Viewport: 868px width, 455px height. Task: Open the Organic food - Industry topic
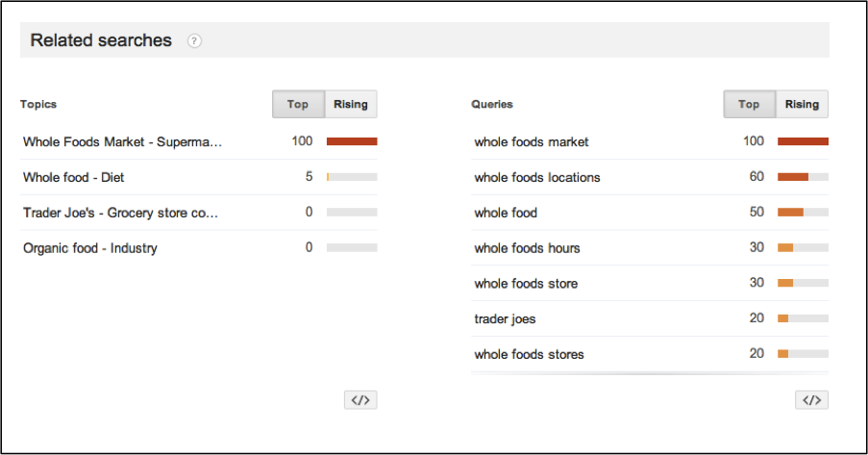pos(90,248)
